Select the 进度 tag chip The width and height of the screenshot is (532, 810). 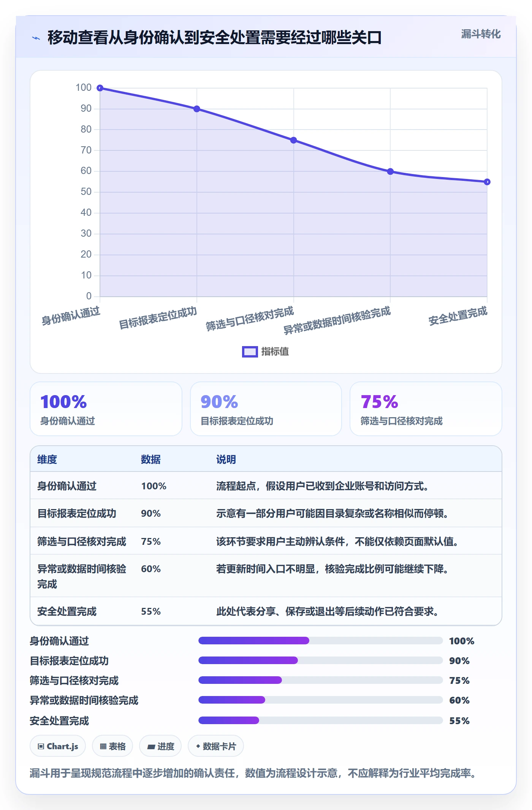point(160,746)
